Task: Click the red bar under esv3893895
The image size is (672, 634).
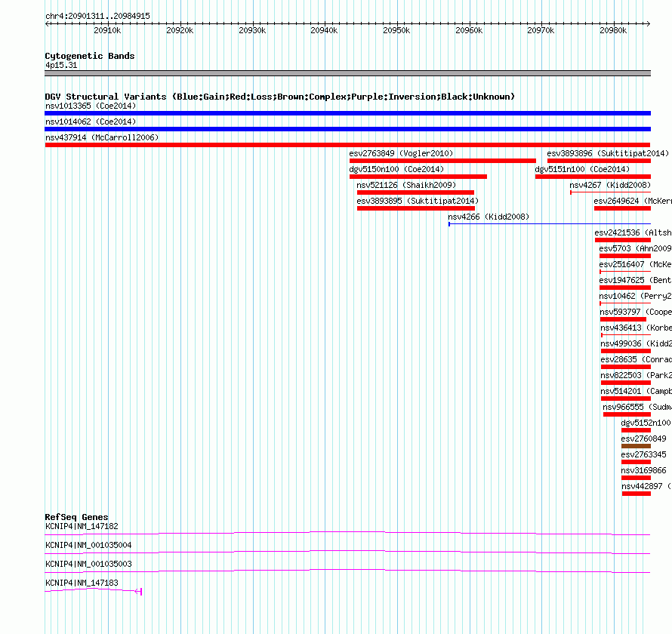Action: pos(416,208)
